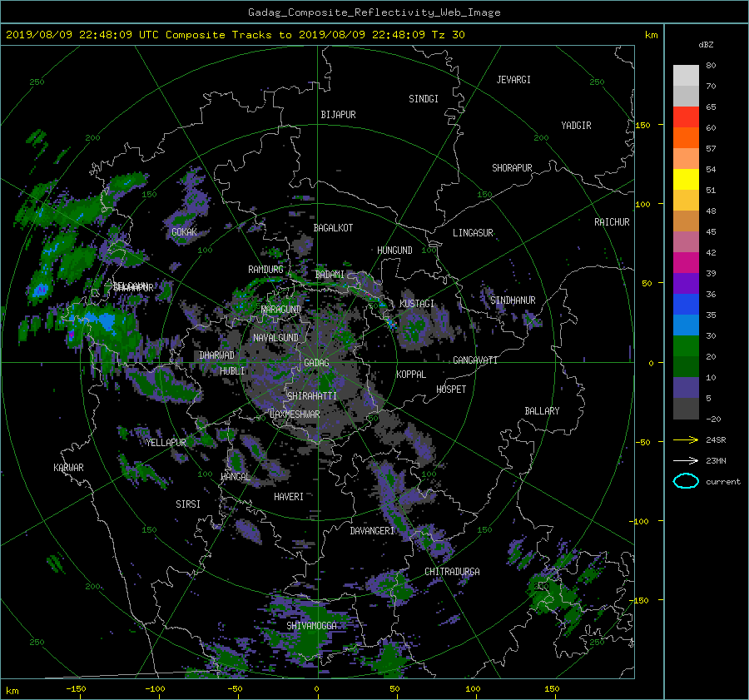
Task: Click the JEVARGI city label
Action: click(x=513, y=80)
